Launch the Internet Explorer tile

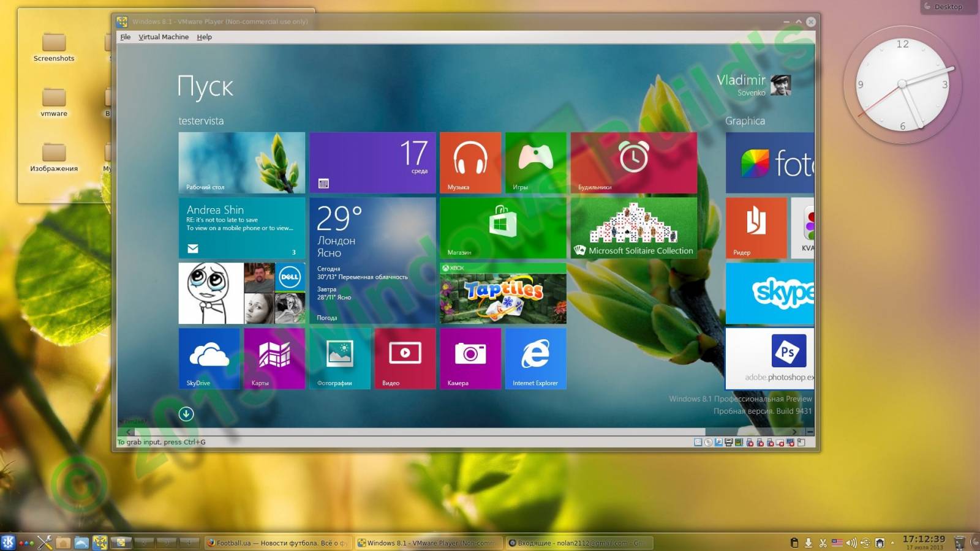536,359
